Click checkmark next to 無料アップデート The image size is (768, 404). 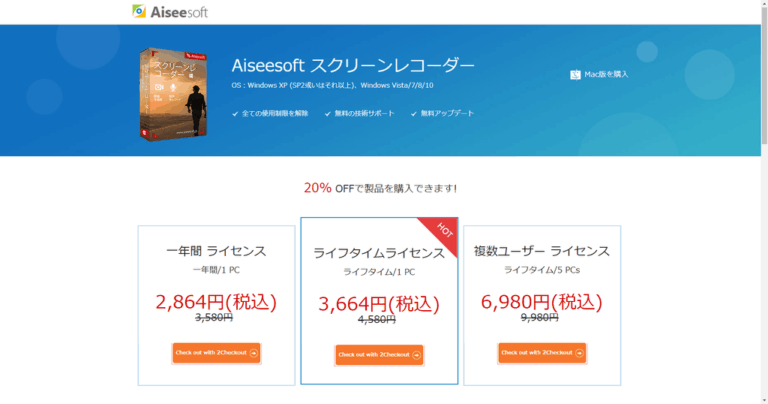point(413,114)
